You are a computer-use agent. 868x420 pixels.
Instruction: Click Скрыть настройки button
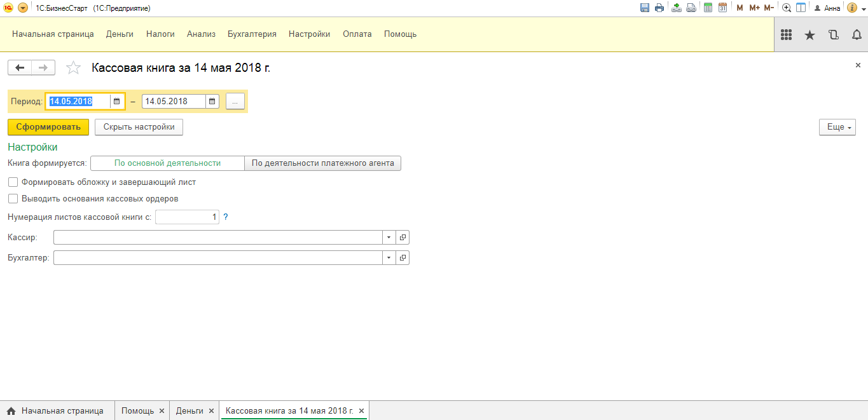[x=139, y=127]
